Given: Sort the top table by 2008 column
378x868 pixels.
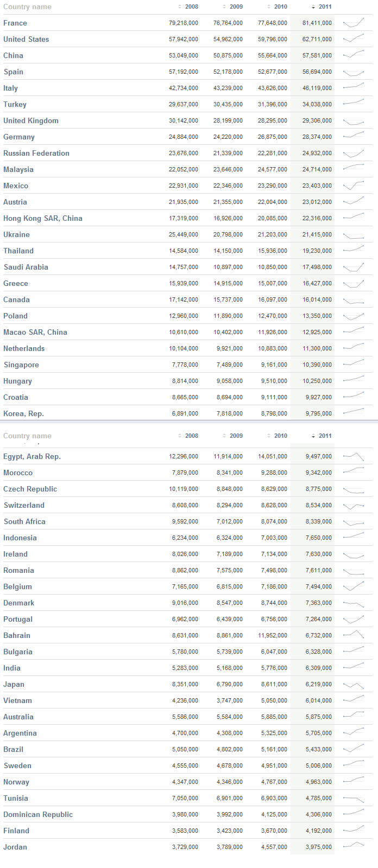Looking at the screenshot, I should (x=188, y=7).
